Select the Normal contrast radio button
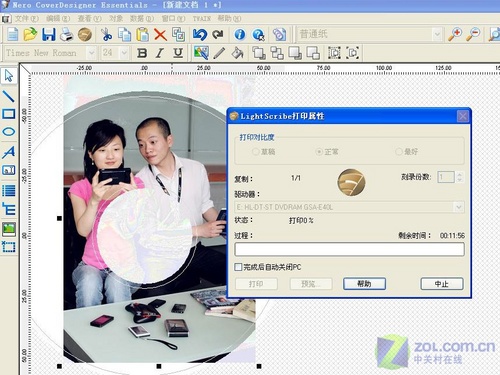 click(x=319, y=152)
